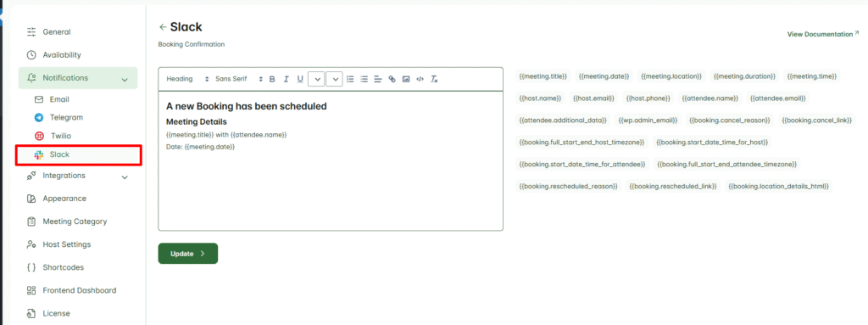
Task: Insert an ordered numbered list
Action: click(x=350, y=79)
